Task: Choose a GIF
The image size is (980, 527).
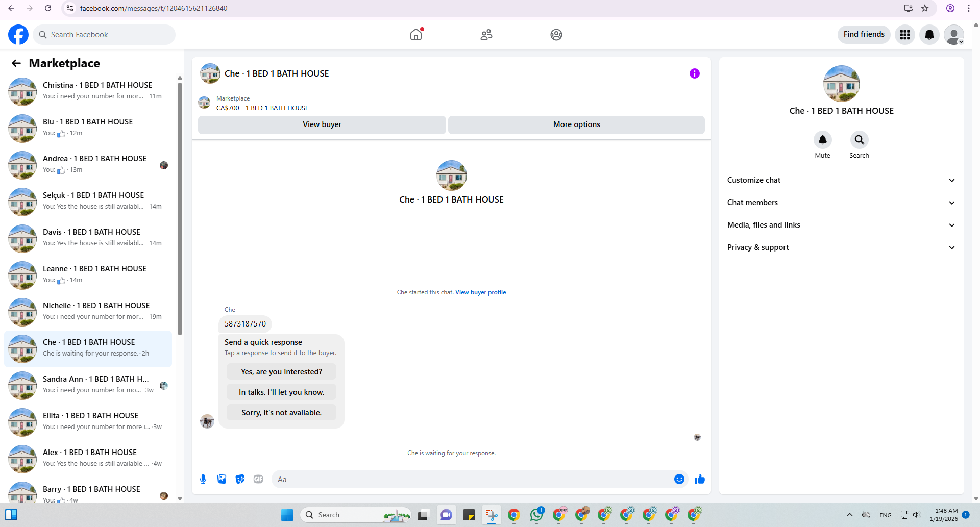Action: pyautogui.click(x=258, y=479)
